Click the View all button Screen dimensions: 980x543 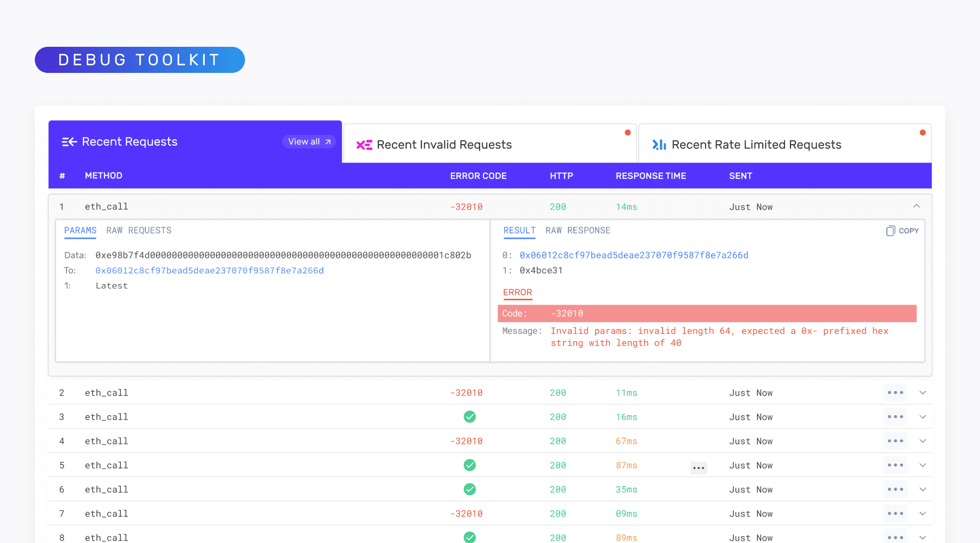309,141
